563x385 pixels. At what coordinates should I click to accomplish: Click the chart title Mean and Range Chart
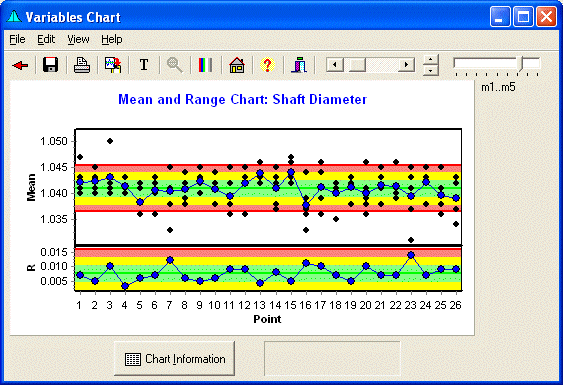pyautogui.click(x=243, y=99)
